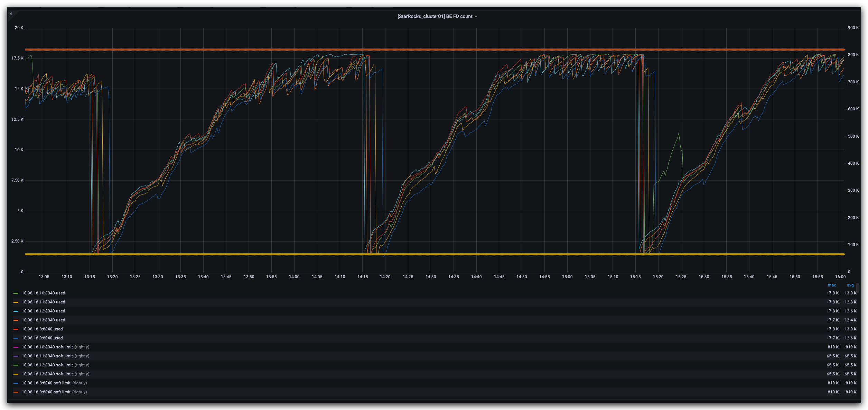Open the panel info icon in the corner

point(11,14)
